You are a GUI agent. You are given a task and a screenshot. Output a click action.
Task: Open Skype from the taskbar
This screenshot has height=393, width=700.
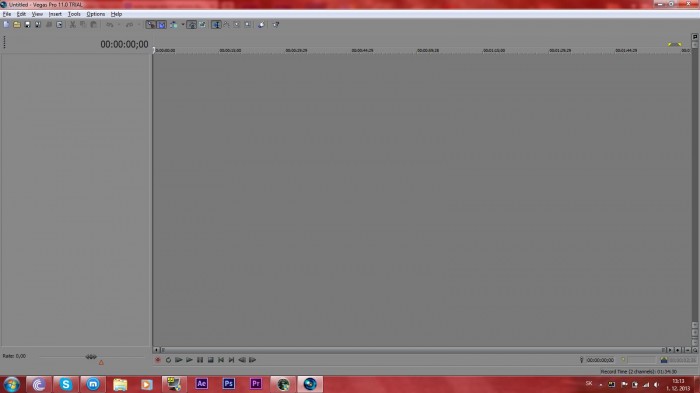pyautogui.click(x=66, y=384)
